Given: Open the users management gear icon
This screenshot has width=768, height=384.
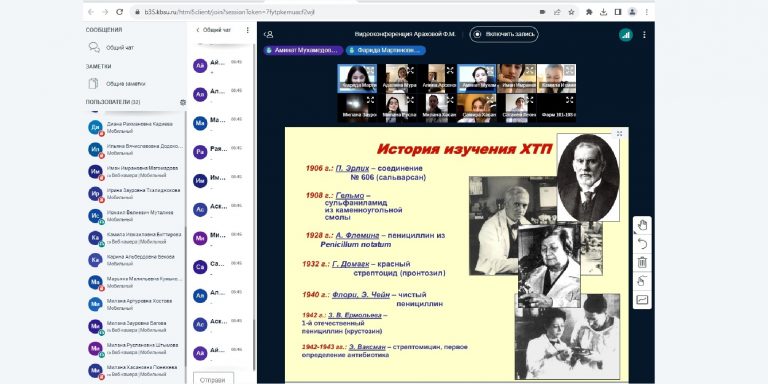Looking at the screenshot, I should click(x=183, y=102).
